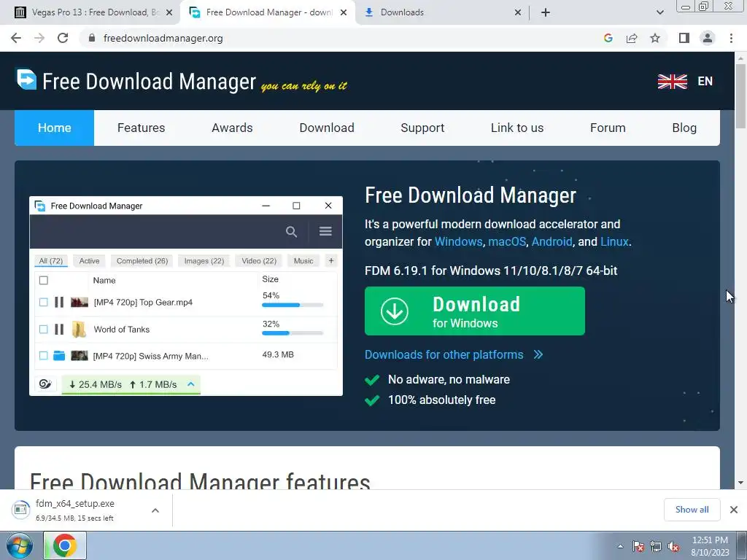Click the Chrome back arrow
This screenshot has height=560, width=747.
coord(16,38)
